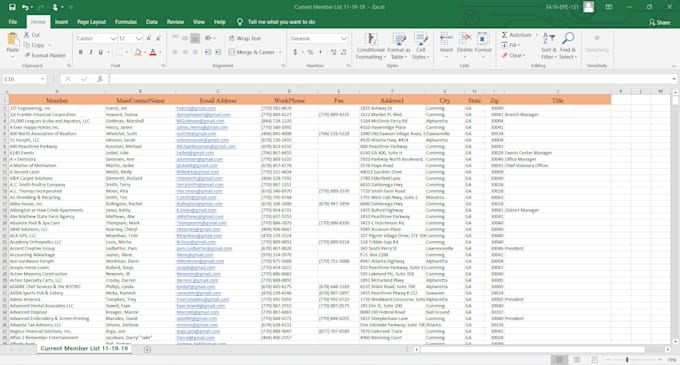This screenshot has width=680, height=365.
Task: Click the Borders icon
Action: (119, 52)
